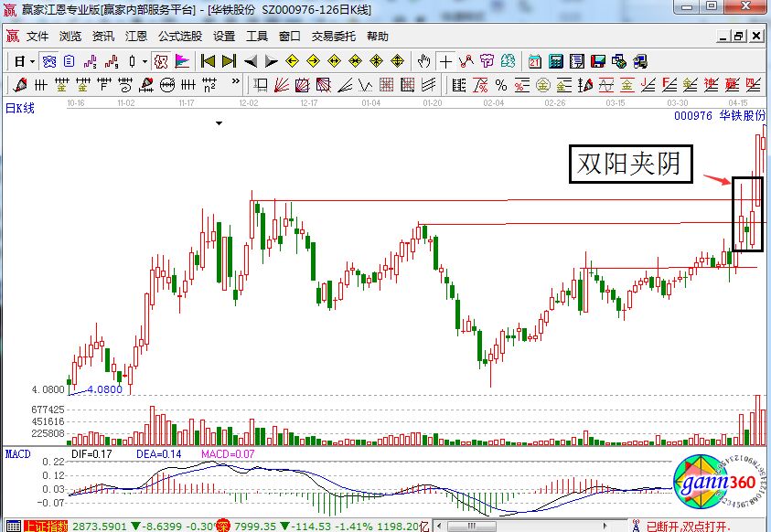The height and width of the screenshot is (532, 771).
Task: Open the 交易委托 menu
Action: click(333, 37)
